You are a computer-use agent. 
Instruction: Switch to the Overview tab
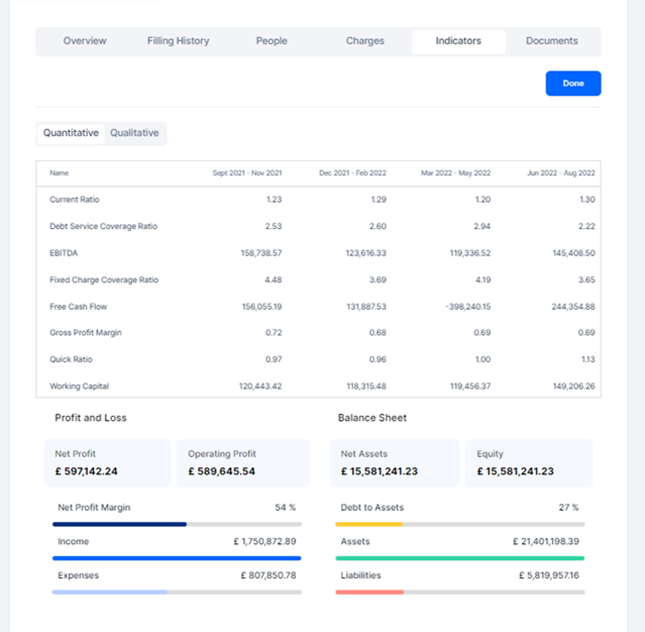[x=85, y=41]
